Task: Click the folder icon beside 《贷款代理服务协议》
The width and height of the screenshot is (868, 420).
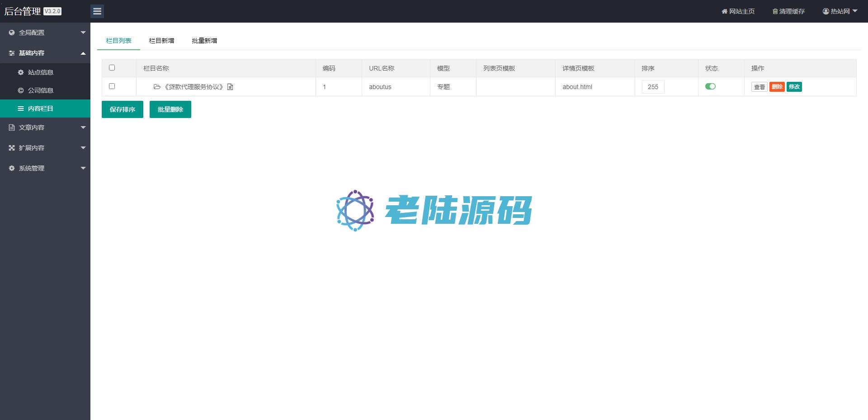Action: tap(157, 87)
